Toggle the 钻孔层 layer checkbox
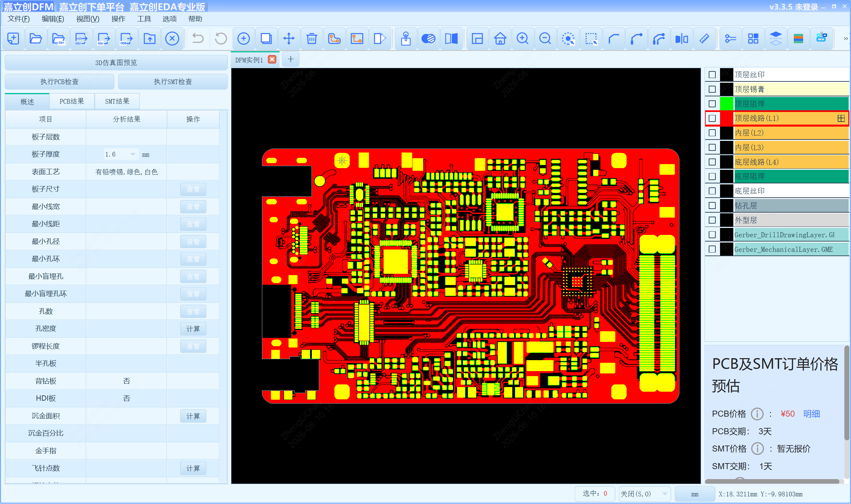 click(712, 205)
